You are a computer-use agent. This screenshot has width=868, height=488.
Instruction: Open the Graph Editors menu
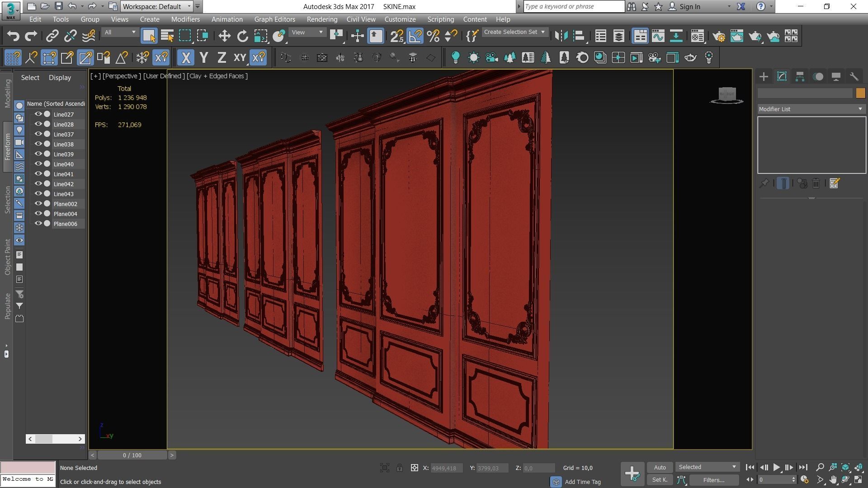[x=274, y=19]
